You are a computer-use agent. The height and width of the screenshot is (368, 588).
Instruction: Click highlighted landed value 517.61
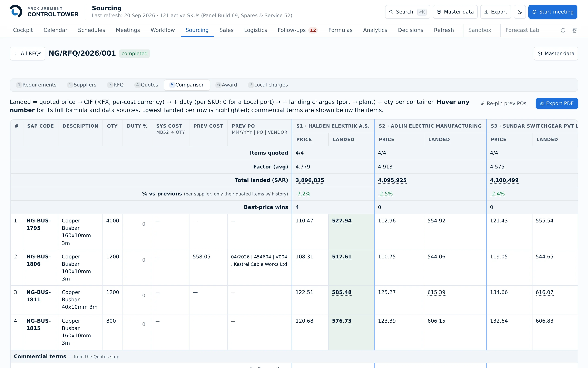tap(342, 257)
